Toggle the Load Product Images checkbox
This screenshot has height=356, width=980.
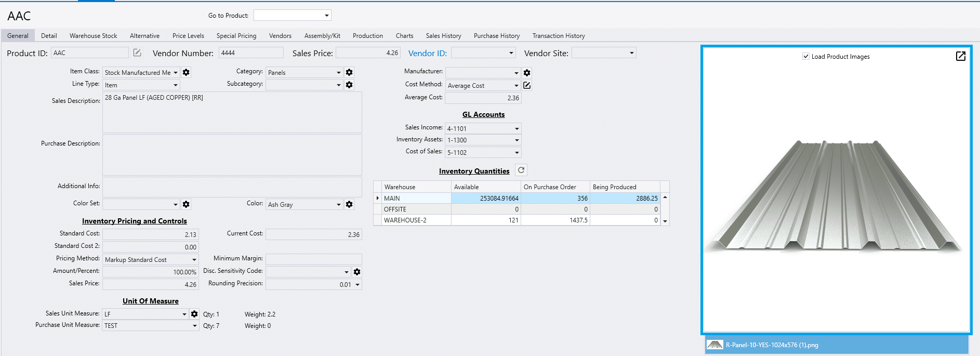[x=806, y=56]
